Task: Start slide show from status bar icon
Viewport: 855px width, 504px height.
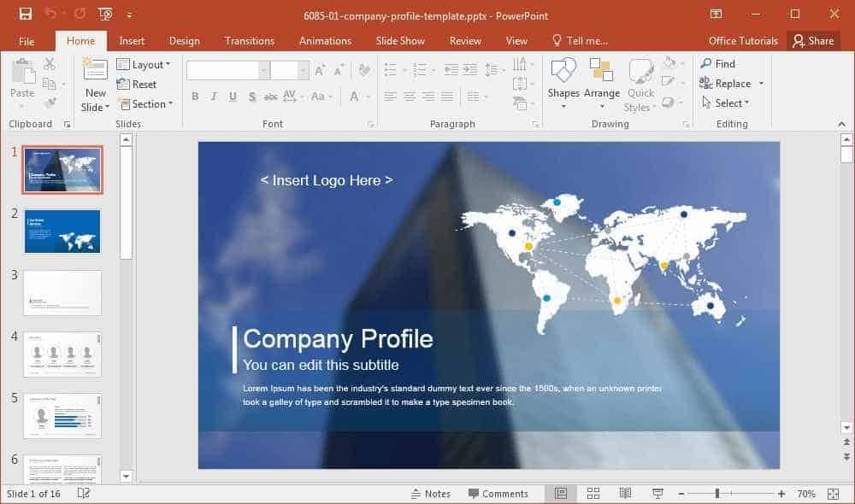Action: coord(657,493)
